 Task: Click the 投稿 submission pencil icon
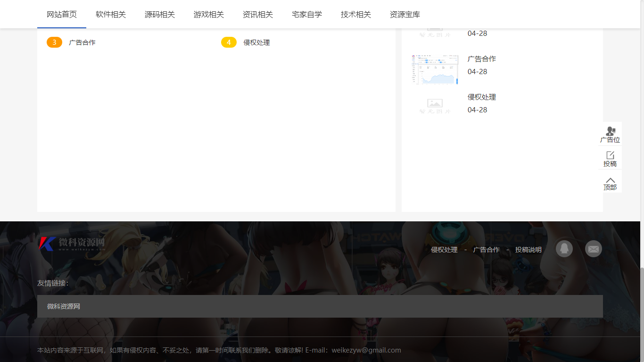[x=610, y=158]
